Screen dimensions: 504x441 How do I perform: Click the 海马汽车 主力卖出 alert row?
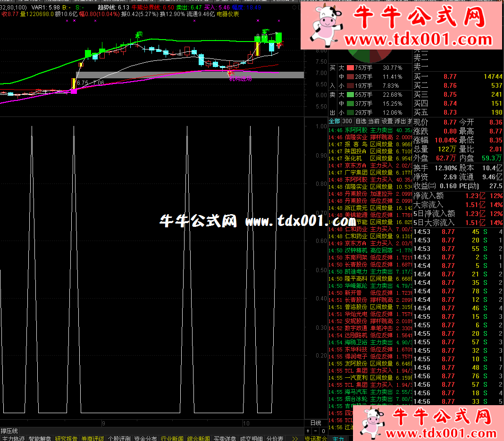(x=370, y=391)
